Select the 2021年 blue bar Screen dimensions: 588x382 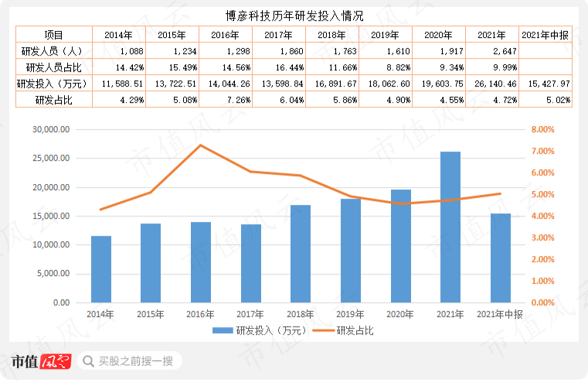click(450, 227)
